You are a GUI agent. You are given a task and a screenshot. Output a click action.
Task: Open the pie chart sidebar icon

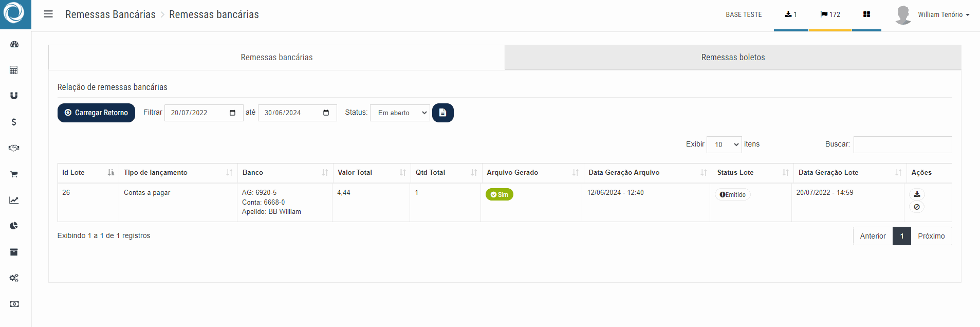14,226
